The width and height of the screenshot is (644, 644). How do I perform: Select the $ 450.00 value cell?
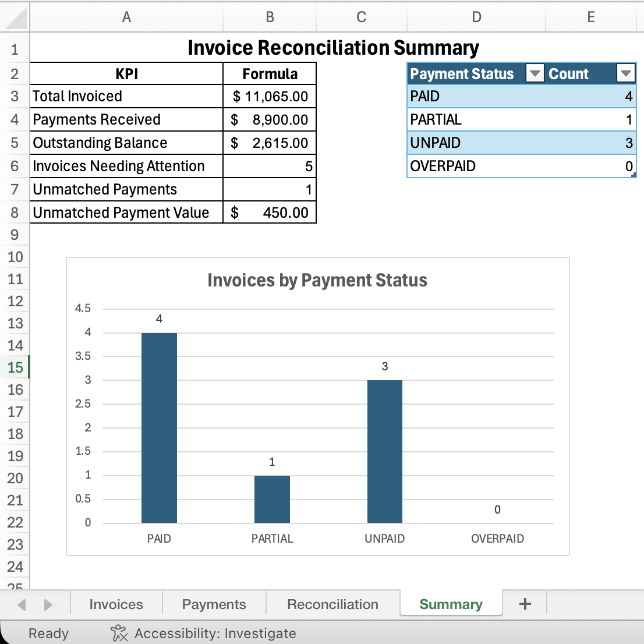coord(270,213)
